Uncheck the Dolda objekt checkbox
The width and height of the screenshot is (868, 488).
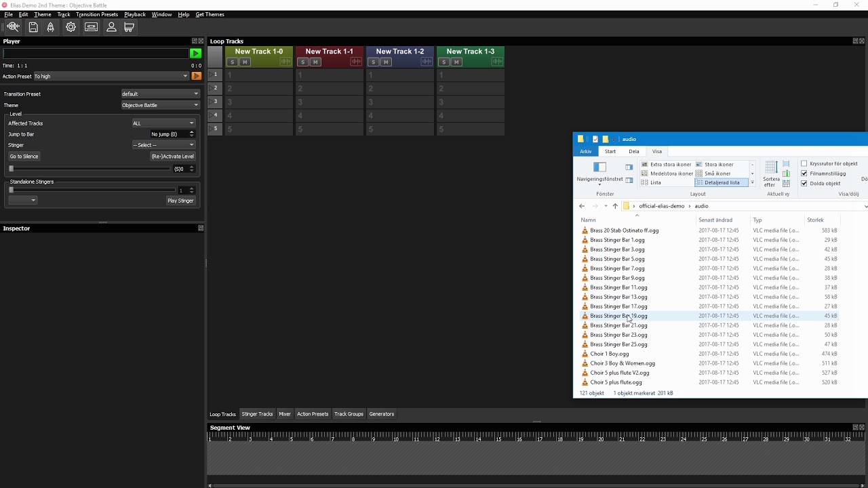[x=804, y=183]
